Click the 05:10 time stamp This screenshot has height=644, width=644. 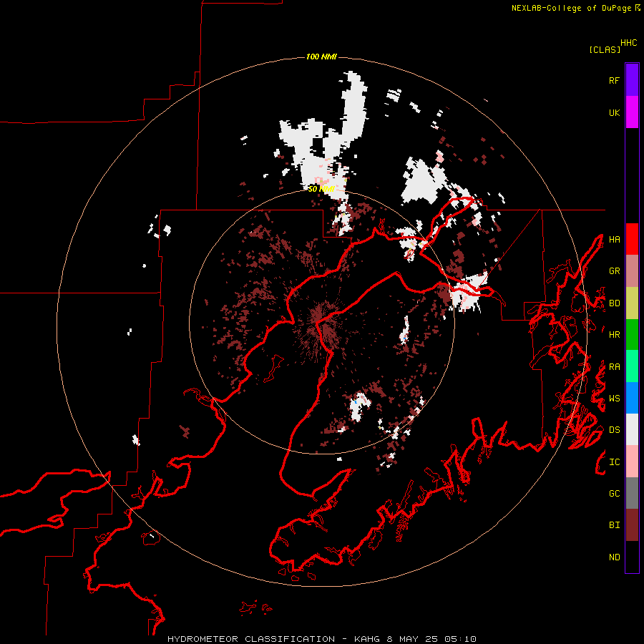pyautogui.click(x=462, y=639)
